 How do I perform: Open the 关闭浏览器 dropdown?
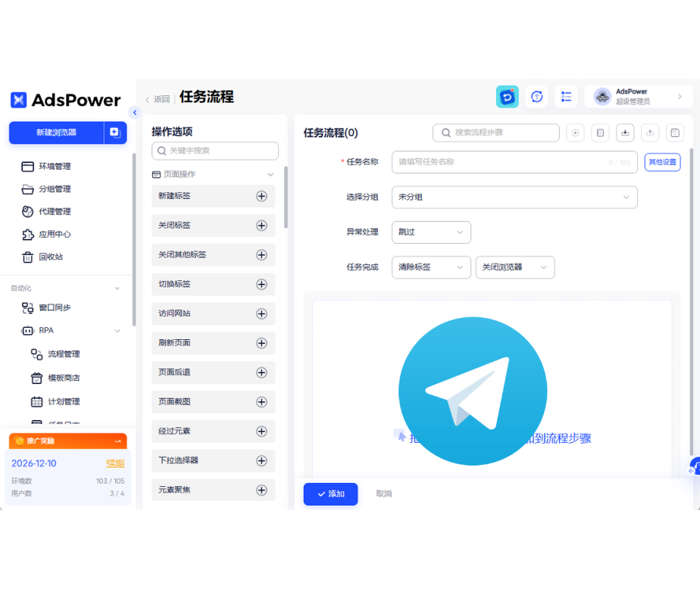pyautogui.click(x=515, y=267)
